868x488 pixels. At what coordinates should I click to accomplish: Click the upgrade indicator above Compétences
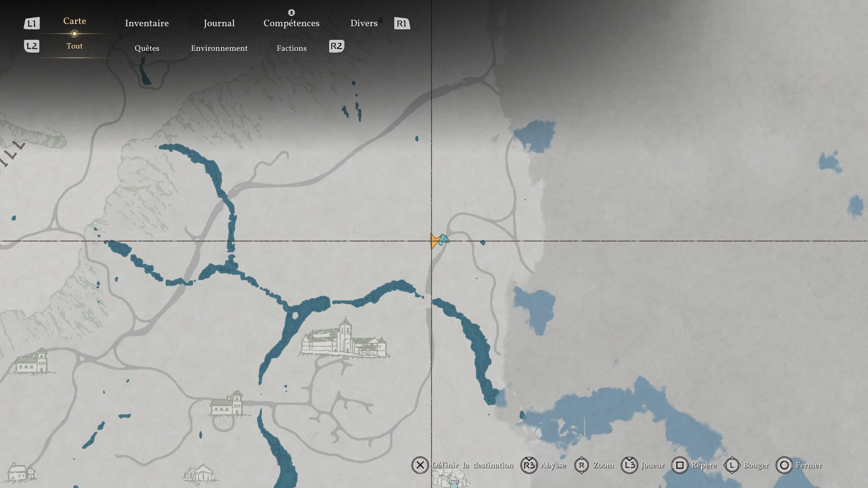pyautogui.click(x=291, y=12)
